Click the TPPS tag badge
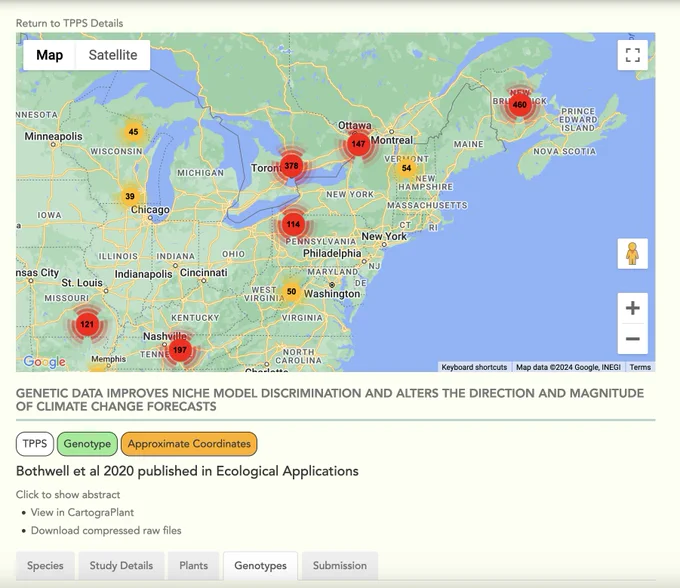Viewport: 680px width, 588px height. click(x=35, y=444)
